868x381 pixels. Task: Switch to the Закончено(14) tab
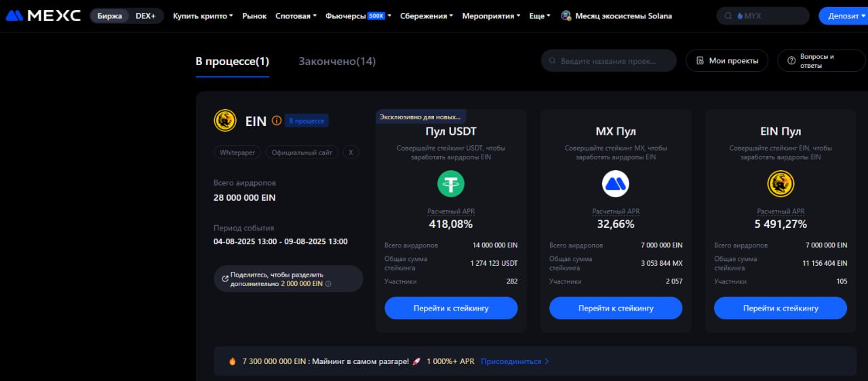(337, 61)
